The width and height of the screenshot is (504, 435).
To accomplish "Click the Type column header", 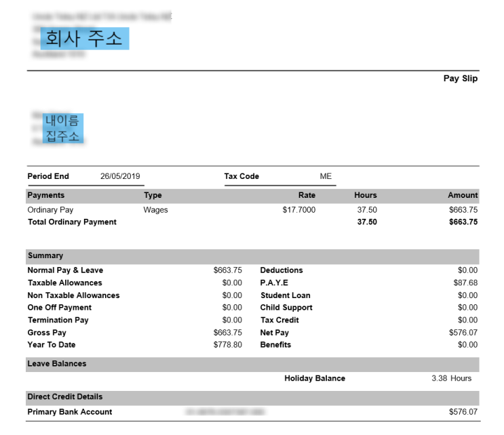I will tap(153, 195).
